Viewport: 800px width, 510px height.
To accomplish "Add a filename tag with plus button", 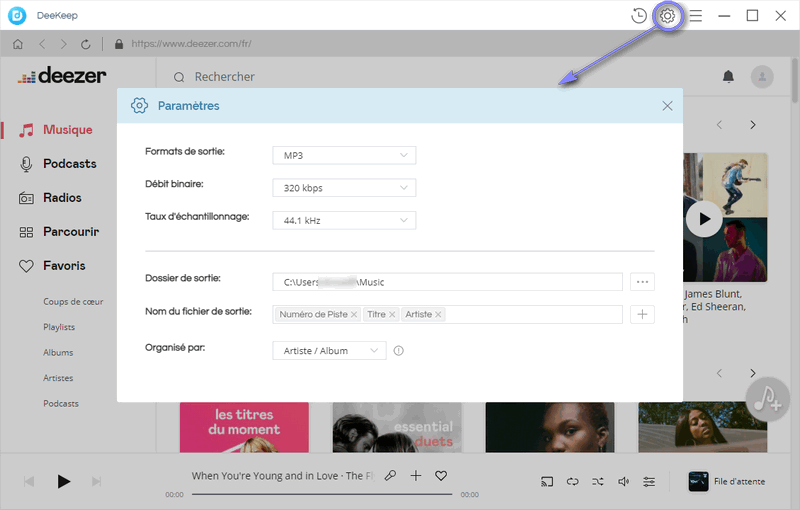I will [642, 315].
